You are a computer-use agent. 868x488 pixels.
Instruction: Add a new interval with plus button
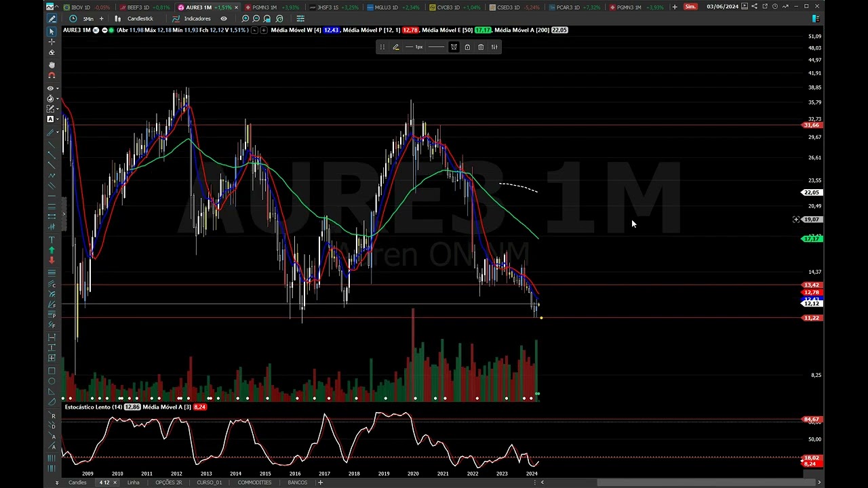tap(101, 18)
